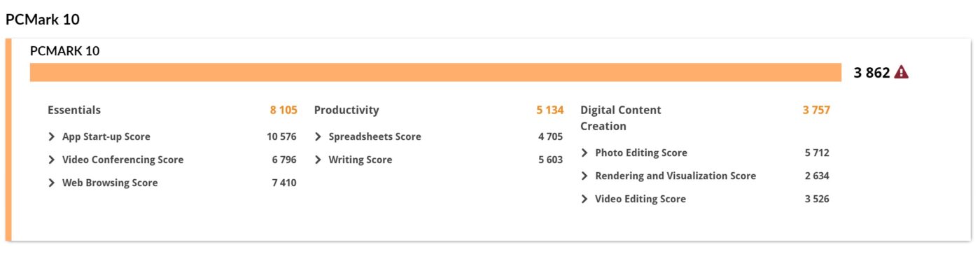
Task: Click the App Start-up value 10 576
Action: 281,136
